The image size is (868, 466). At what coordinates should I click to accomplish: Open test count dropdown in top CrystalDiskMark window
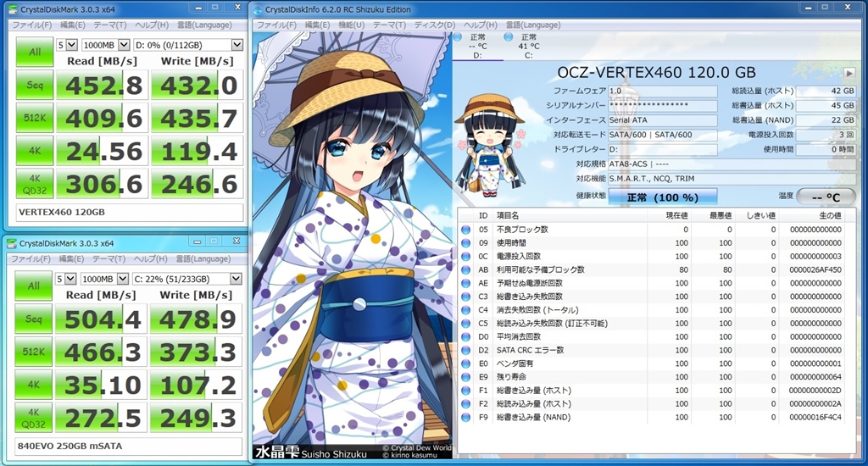[66, 45]
